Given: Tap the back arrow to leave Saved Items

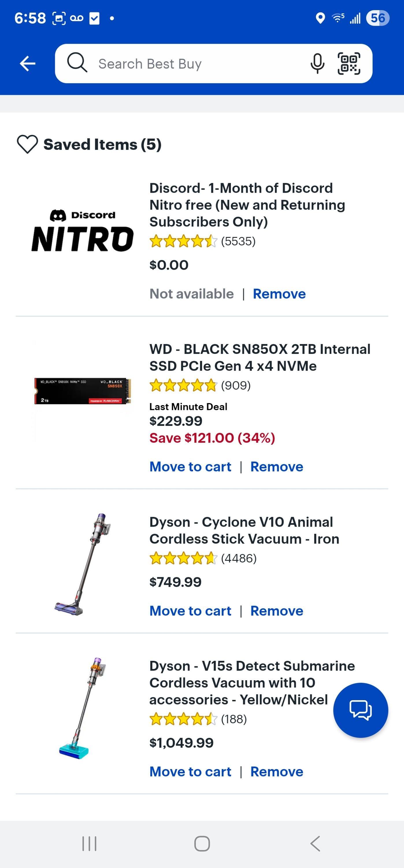Looking at the screenshot, I should [28, 63].
